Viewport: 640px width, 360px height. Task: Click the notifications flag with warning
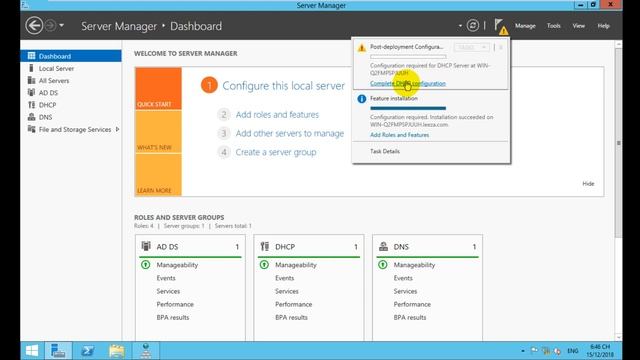point(500,27)
